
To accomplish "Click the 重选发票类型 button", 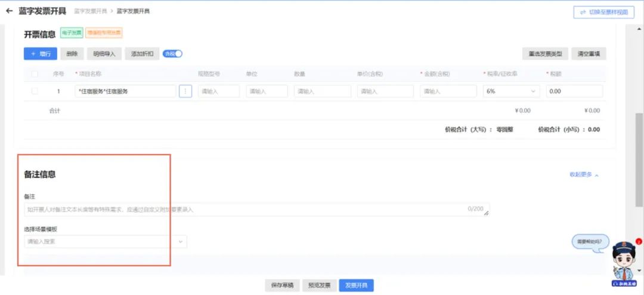I will click(544, 54).
